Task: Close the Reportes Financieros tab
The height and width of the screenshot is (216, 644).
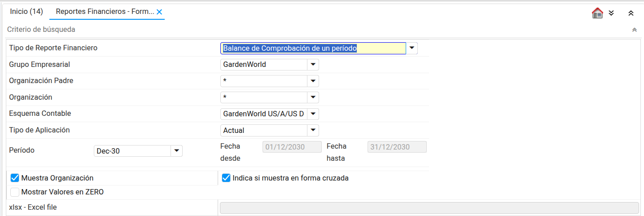Action: point(159,12)
